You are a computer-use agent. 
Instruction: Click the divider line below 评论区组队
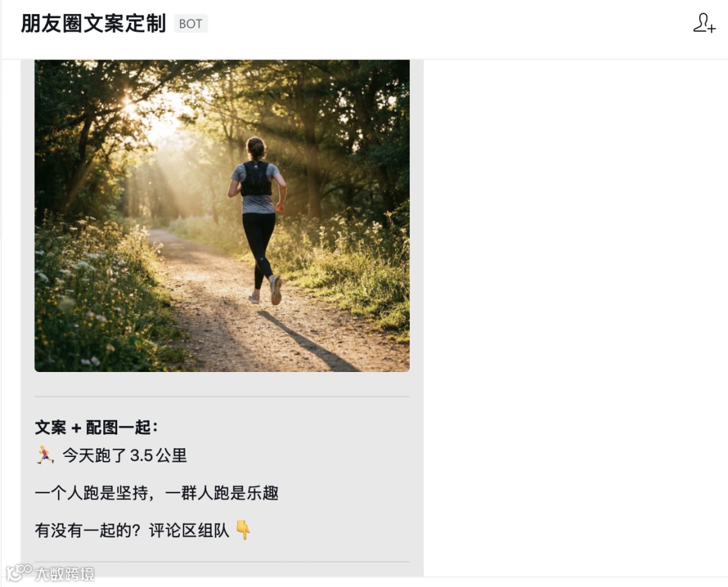point(222,562)
